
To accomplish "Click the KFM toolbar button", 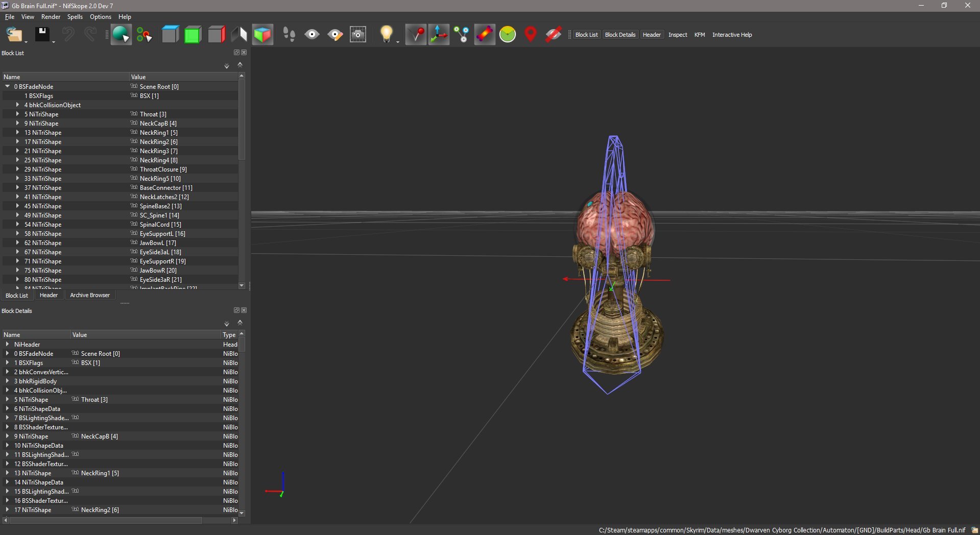I will pyautogui.click(x=700, y=35).
